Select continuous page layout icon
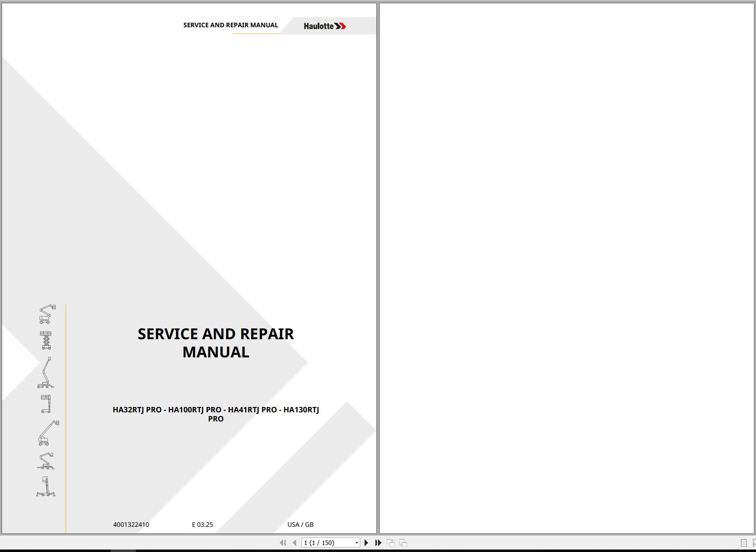The image size is (756, 552). point(754,543)
